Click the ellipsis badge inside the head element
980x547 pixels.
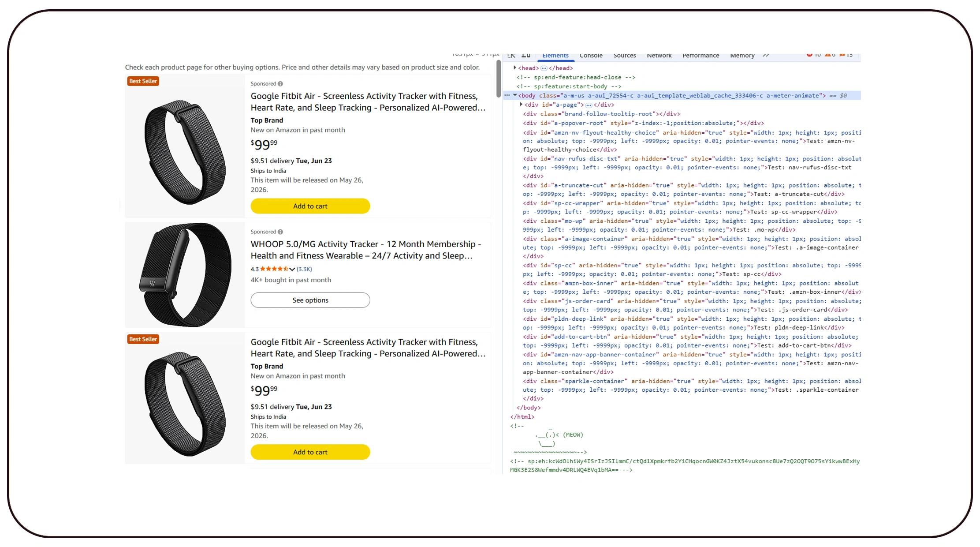544,68
